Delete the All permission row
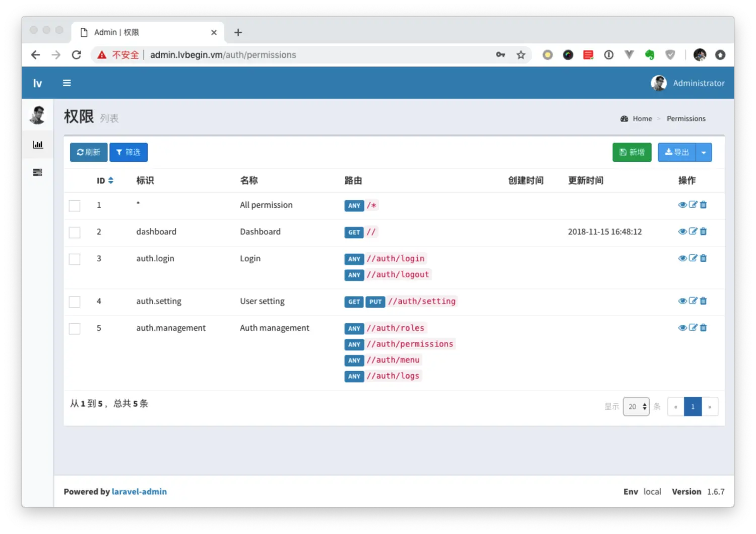The height and width of the screenshot is (534, 756). point(704,205)
